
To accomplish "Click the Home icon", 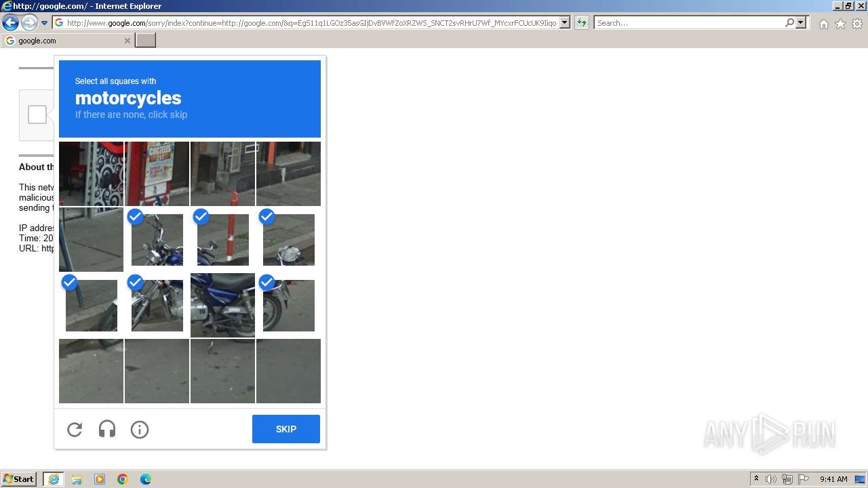I will click(x=823, y=24).
